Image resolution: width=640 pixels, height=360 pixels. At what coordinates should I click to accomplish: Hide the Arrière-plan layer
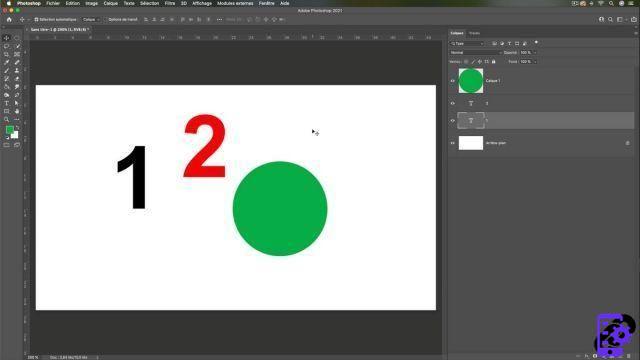452,143
